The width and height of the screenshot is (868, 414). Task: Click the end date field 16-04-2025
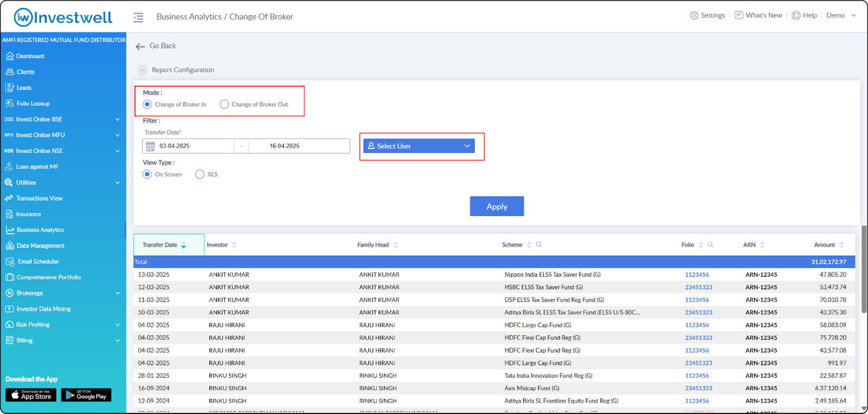pyautogui.click(x=299, y=146)
